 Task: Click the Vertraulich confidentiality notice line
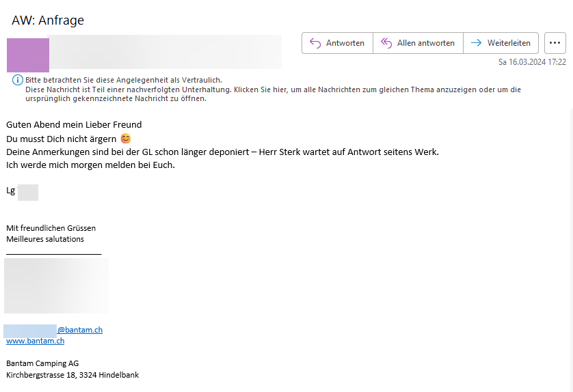pyautogui.click(x=124, y=80)
